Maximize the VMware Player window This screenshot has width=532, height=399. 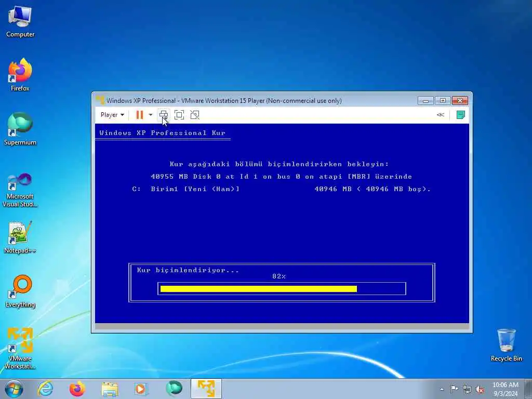(x=443, y=101)
